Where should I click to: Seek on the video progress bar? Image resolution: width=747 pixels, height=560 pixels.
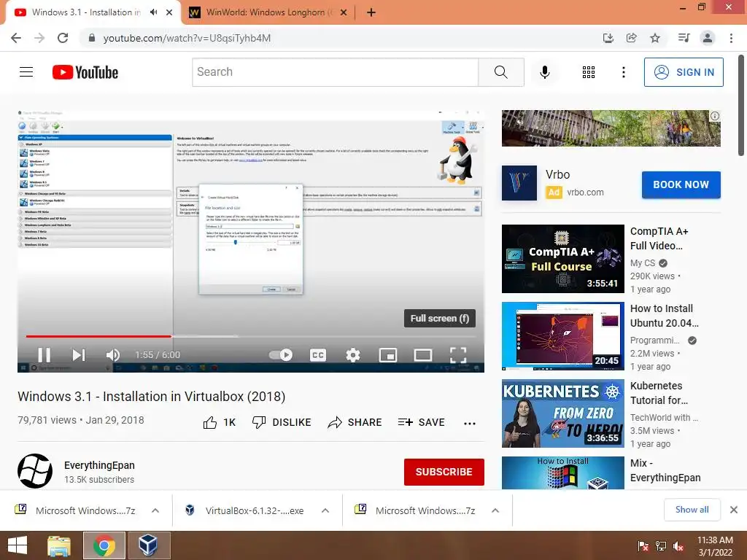click(x=251, y=336)
